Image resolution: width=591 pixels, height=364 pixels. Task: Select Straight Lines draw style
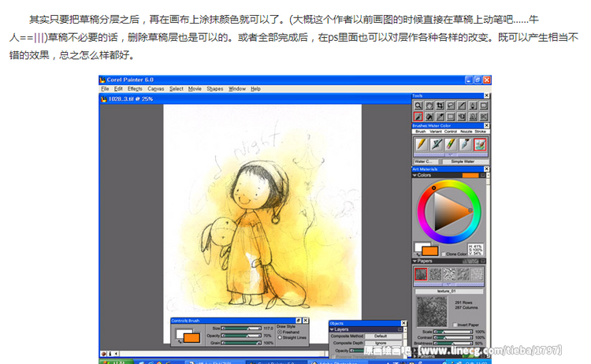click(x=280, y=338)
